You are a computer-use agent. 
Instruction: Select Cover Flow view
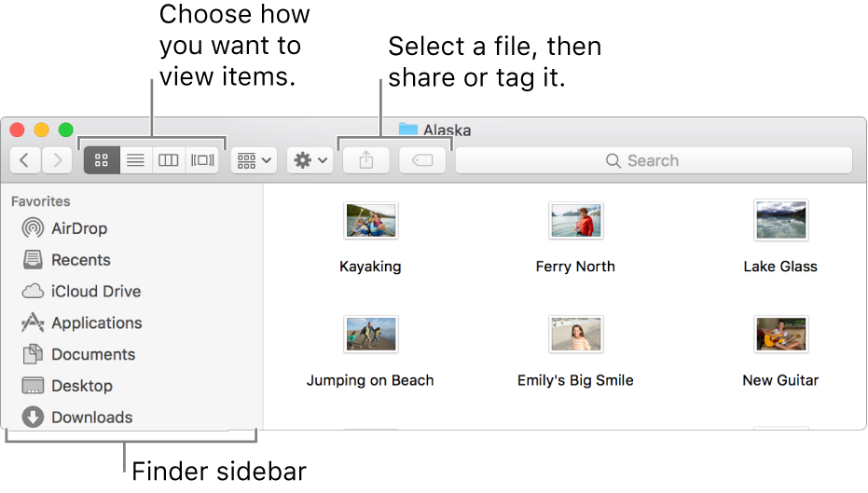point(202,160)
